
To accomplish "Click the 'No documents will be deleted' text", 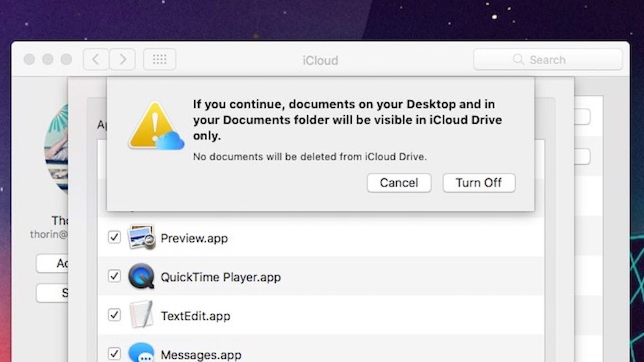I will (x=310, y=157).
